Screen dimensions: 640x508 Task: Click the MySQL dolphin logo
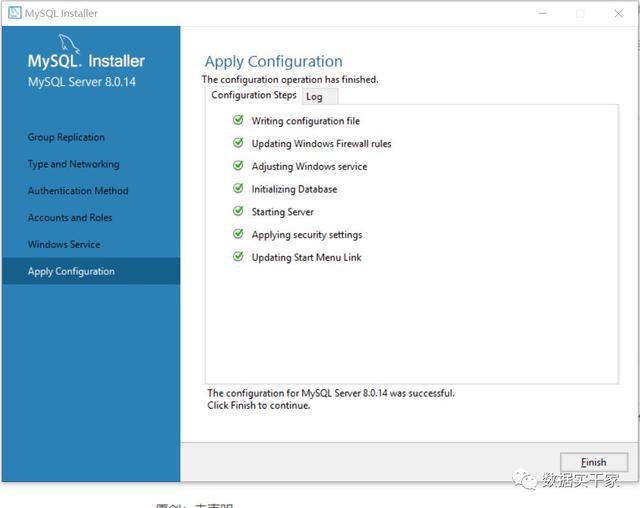[x=69, y=44]
